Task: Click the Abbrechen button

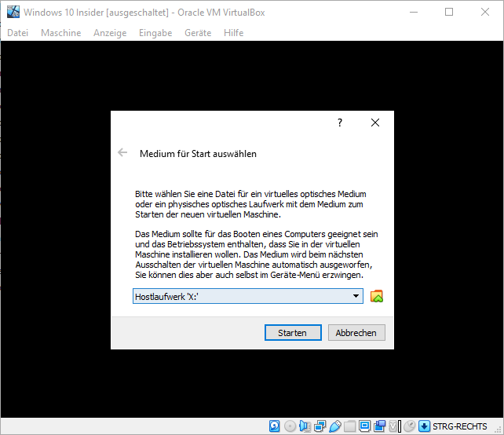Action: [356, 332]
